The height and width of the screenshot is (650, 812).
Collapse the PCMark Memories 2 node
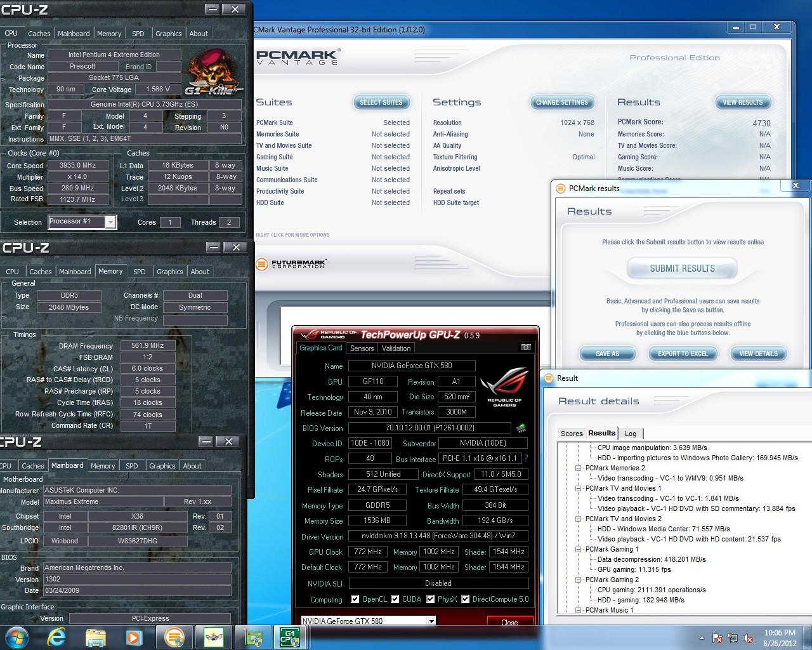pyautogui.click(x=579, y=468)
